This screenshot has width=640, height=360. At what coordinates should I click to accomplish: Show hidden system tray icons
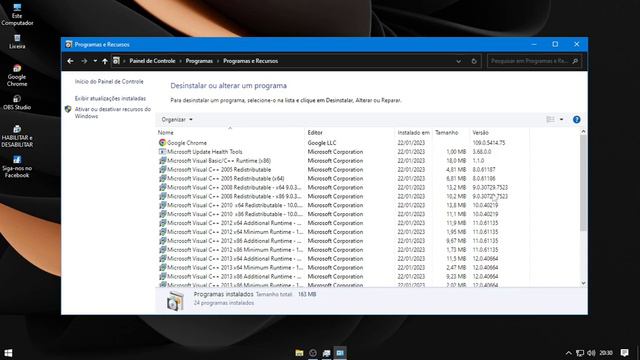(x=568, y=353)
